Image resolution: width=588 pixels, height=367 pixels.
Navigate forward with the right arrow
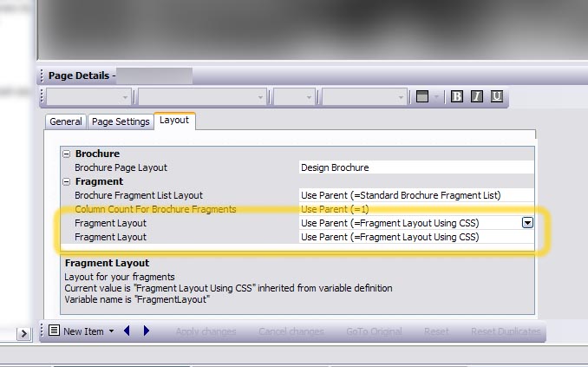[147, 331]
